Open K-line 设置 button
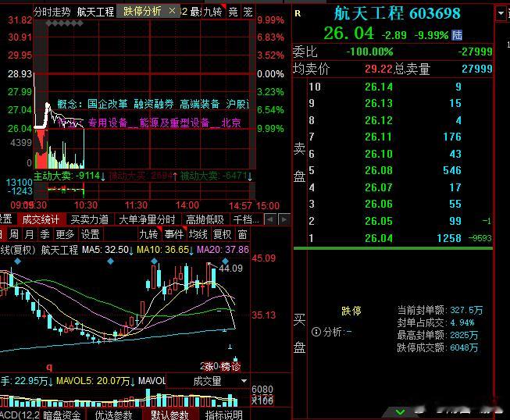Image resolution: width=510 pixels, height=420 pixels. click(x=90, y=234)
